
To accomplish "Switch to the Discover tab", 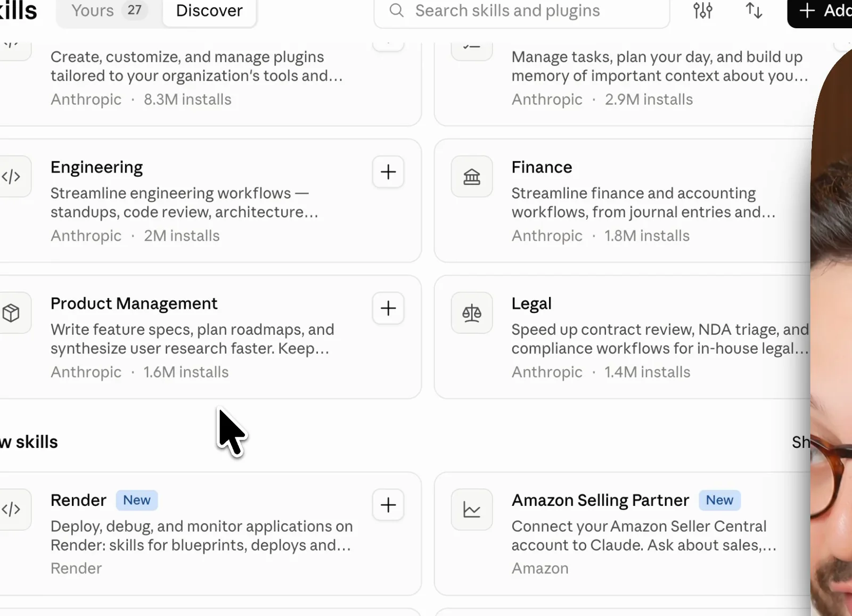I will 209,11.
